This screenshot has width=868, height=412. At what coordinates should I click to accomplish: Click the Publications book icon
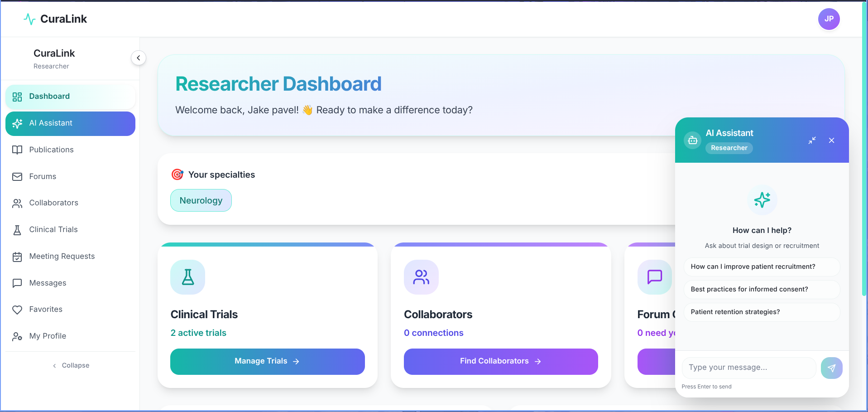coord(17,150)
